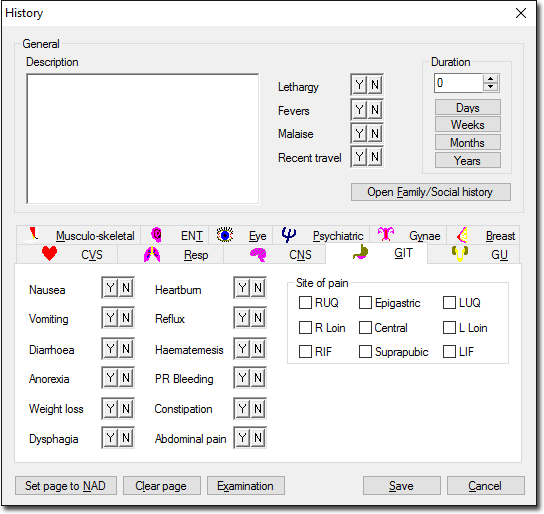Viewport: 544px width, 514px height.
Task: Increase duration with the up arrow
Action: click(x=490, y=79)
